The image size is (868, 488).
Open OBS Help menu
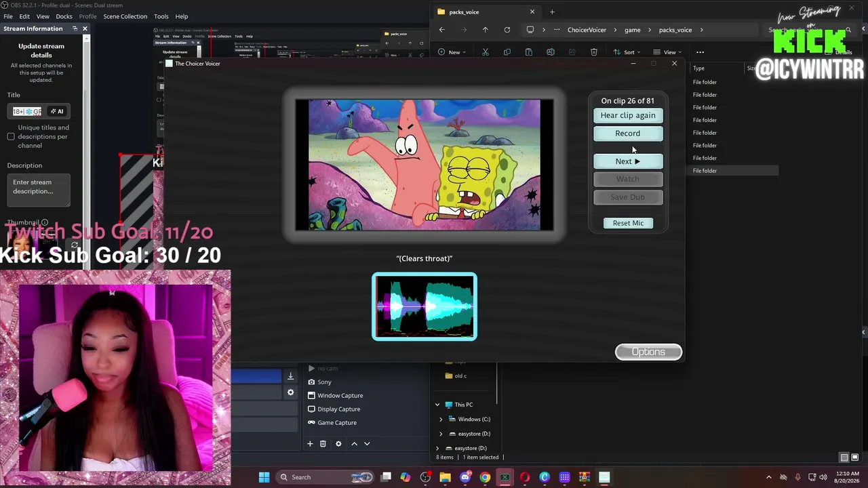(182, 16)
